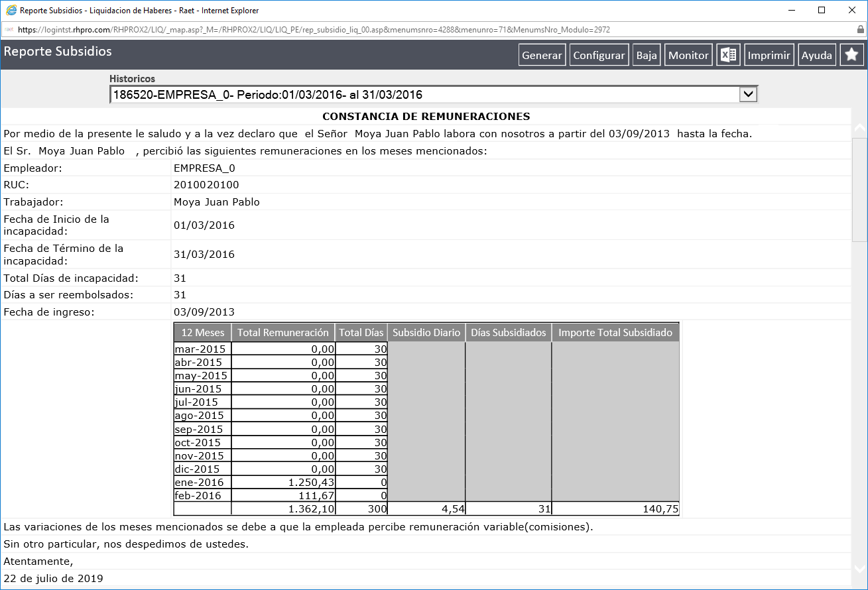Open the Historicos dropdown list
The image size is (868, 590).
click(x=434, y=95)
